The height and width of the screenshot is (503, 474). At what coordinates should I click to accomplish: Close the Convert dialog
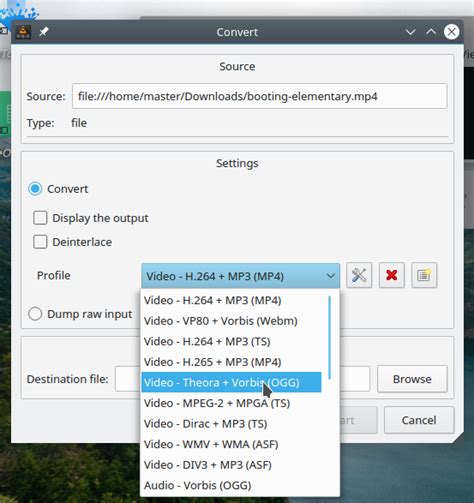click(452, 32)
